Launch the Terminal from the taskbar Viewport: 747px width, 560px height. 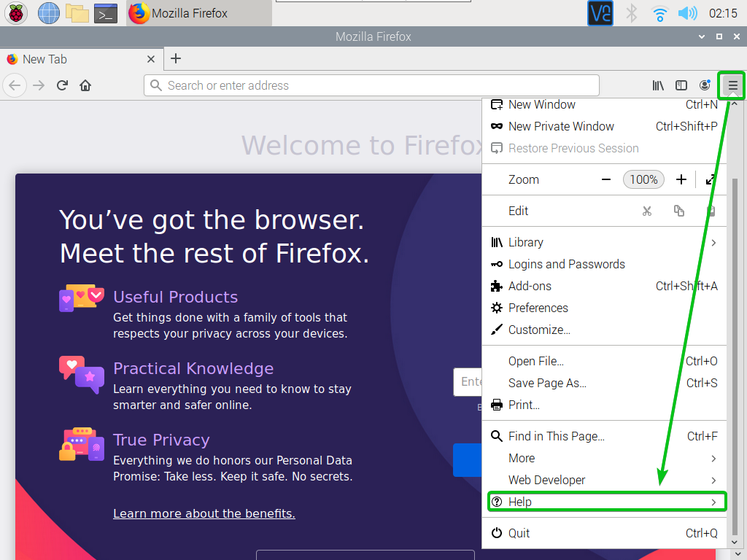click(x=106, y=13)
